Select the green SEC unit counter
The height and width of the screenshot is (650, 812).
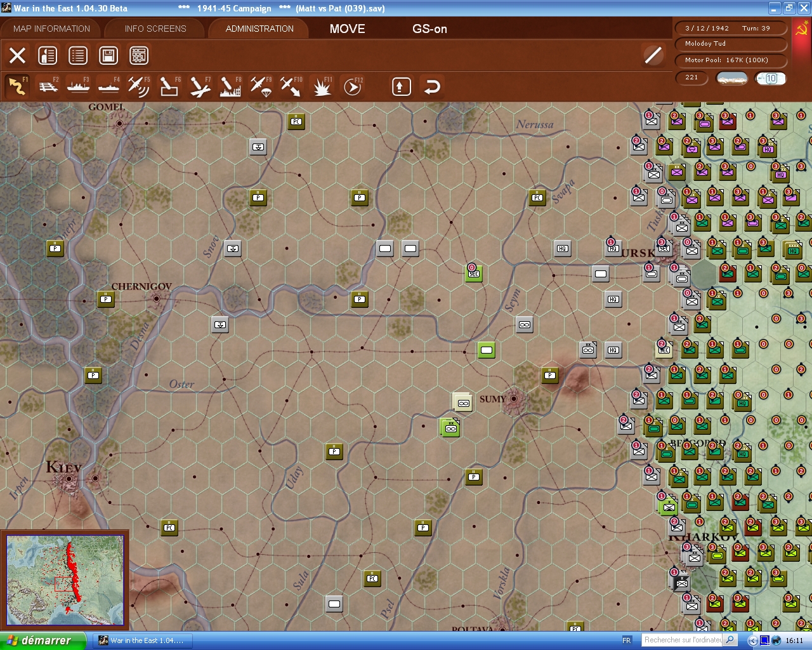(x=473, y=273)
